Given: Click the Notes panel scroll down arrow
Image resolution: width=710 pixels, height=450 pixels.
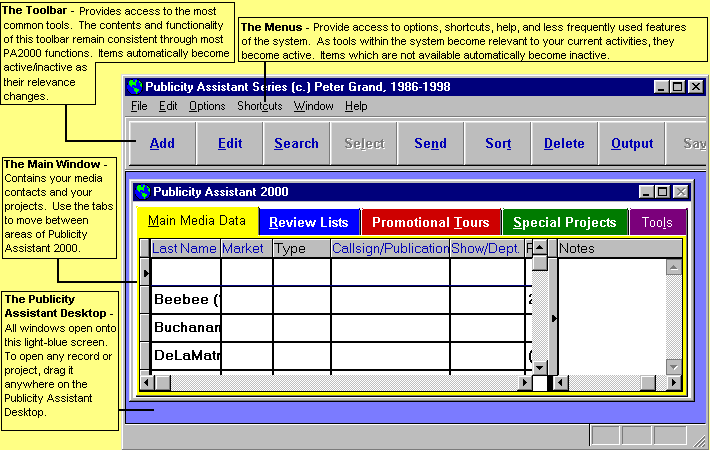Looking at the screenshot, I should pyautogui.click(x=674, y=367).
